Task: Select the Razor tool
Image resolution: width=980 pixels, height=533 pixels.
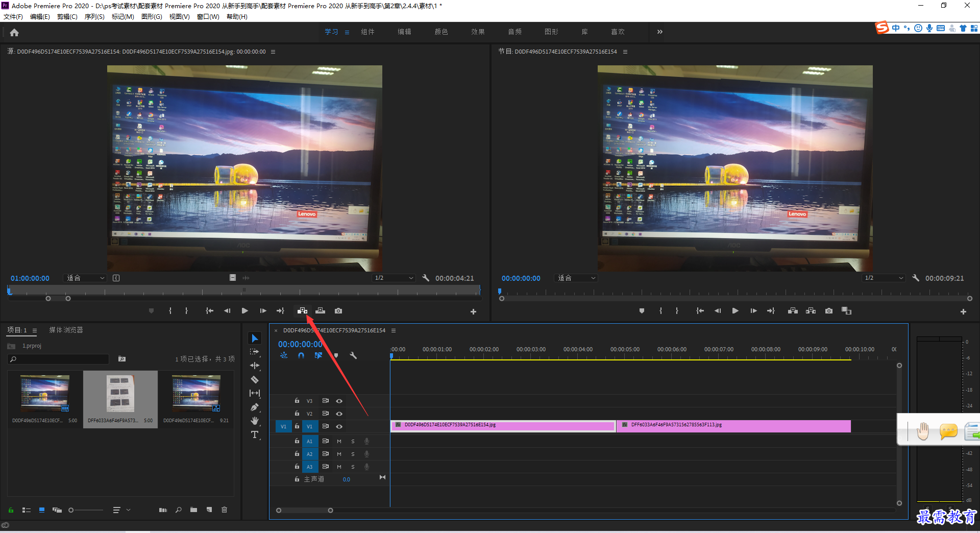Action: pyautogui.click(x=255, y=379)
